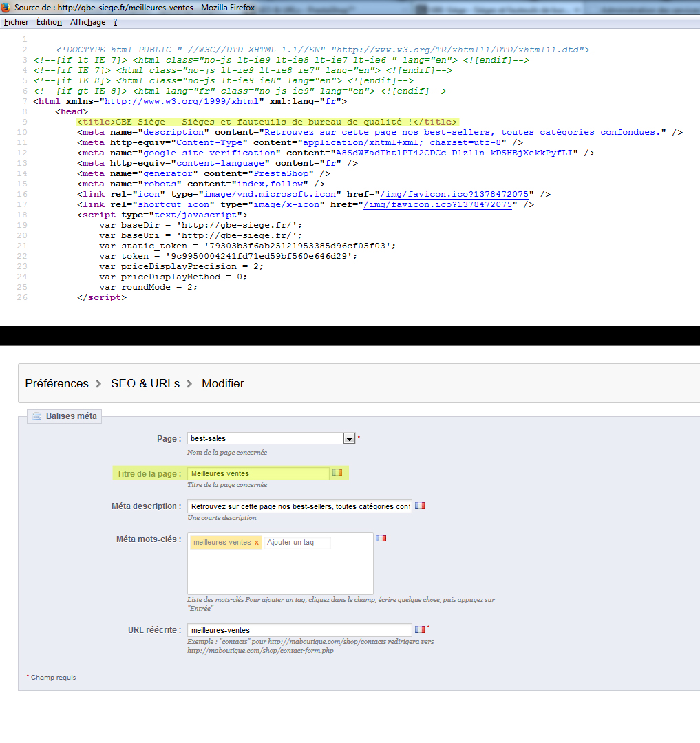Click the dropdown arrow of Page select

(349, 439)
